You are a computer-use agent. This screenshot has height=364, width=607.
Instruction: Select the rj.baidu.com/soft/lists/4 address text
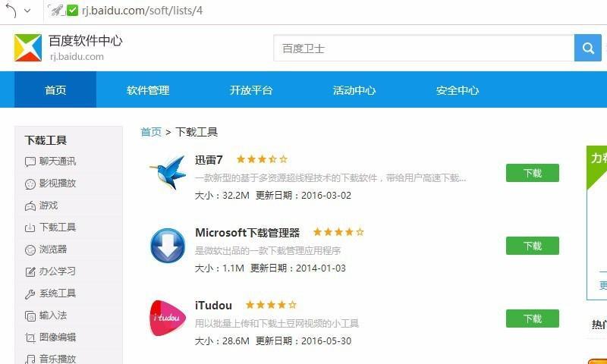(142, 11)
